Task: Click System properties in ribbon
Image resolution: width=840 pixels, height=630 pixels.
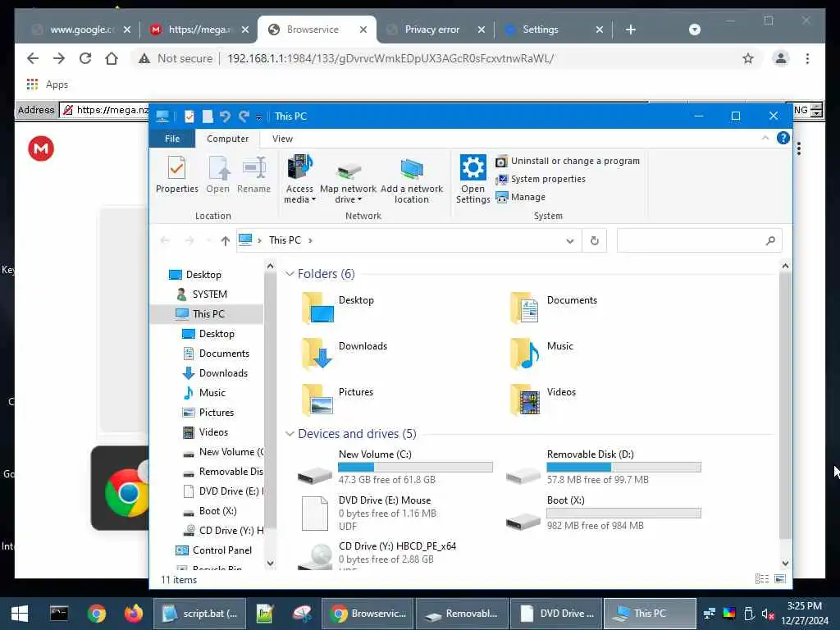Action: click(x=541, y=179)
